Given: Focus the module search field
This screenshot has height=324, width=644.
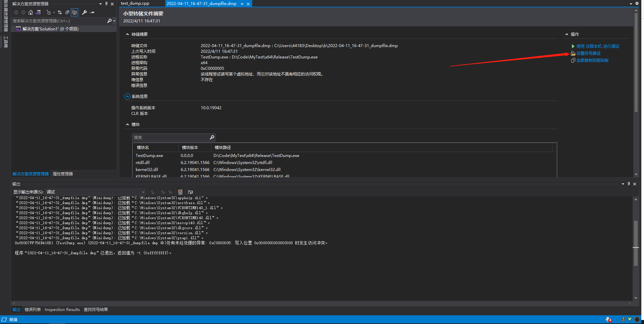Looking at the screenshot, I should (171, 137).
